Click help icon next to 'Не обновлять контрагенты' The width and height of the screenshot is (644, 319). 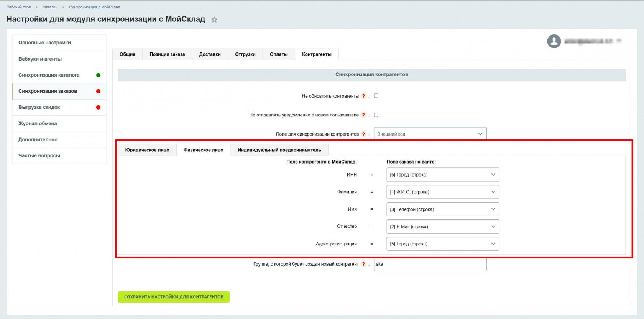click(363, 96)
